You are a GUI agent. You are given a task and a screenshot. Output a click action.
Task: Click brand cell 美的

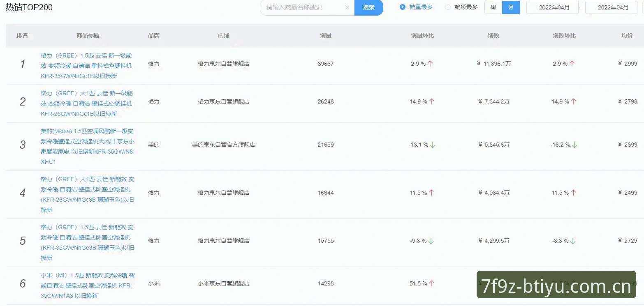click(x=154, y=145)
